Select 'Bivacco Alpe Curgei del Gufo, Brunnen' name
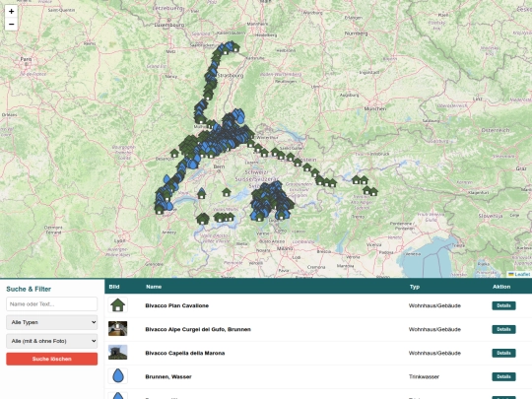The image size is (532, 399). (198, 329)
